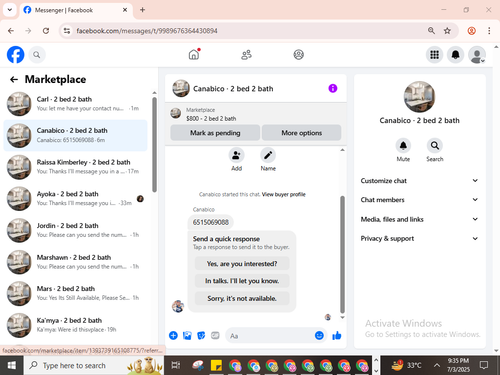Choose a GIF in composer

coord(215,335)
